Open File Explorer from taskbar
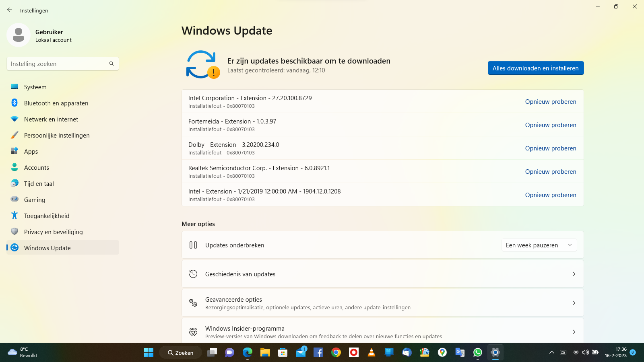Image resolution: width=644 pixels, height=362 pixels. pyautogui.click(x=265, y=353)
